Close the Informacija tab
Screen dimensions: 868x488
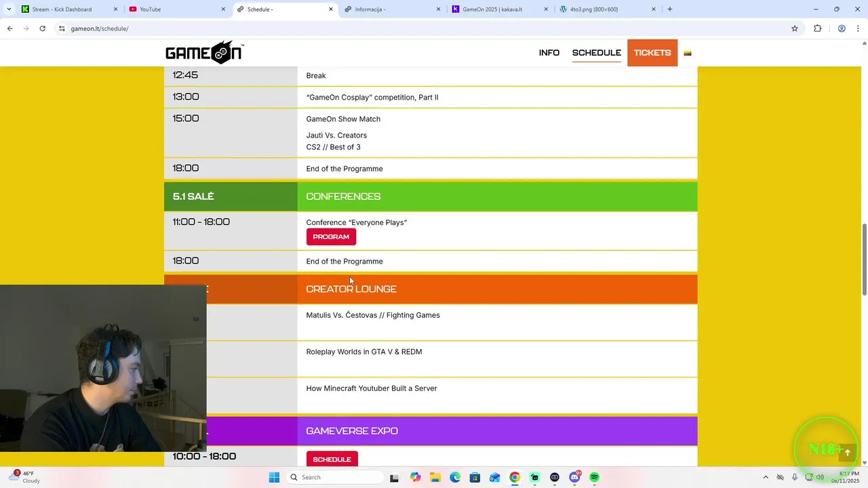tap(438, 9)
